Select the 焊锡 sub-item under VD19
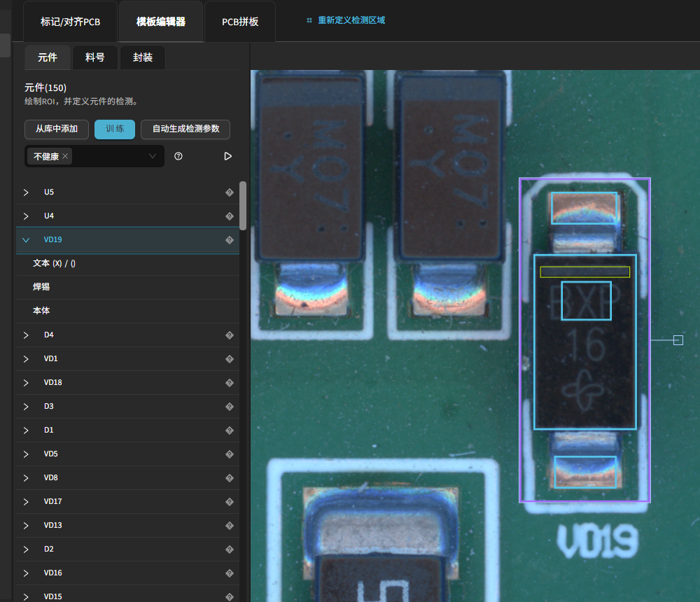This screenshot has width=700, height=602. click(x=41, y=287)
